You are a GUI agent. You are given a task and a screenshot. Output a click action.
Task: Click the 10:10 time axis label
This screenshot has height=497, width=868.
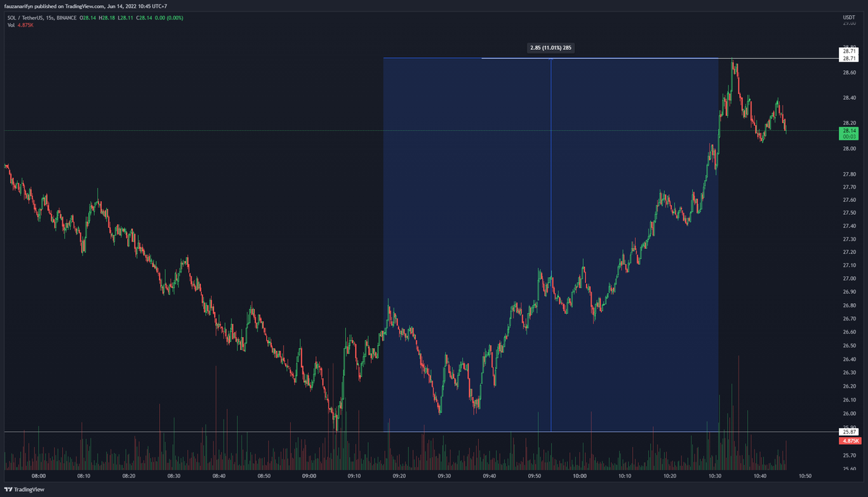(625, 476)
